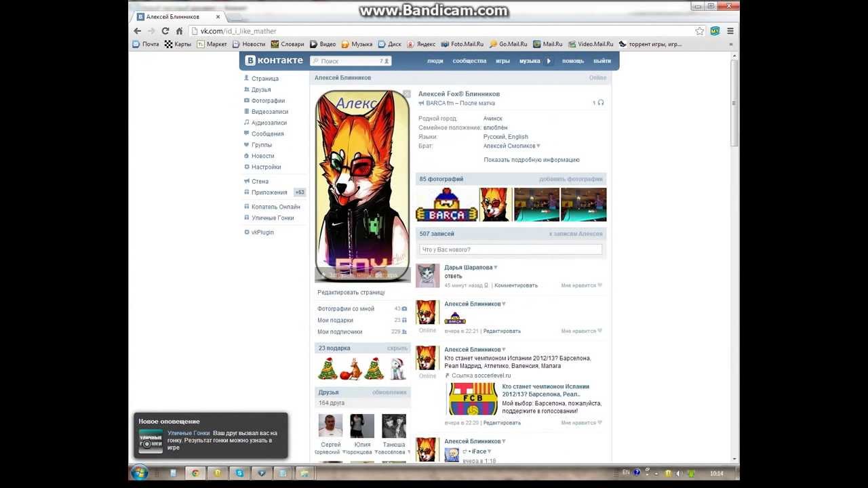Open игры in the top menu

pyautogui.click(x=502, y=61)
